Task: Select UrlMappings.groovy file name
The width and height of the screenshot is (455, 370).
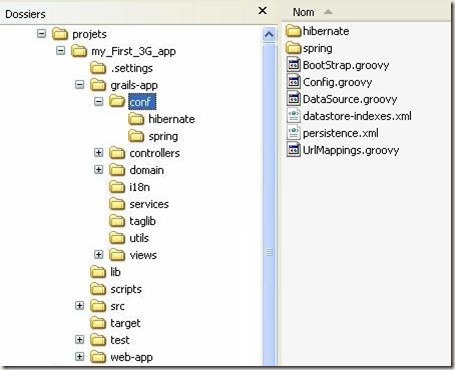Action: click(x=351, y=150)
